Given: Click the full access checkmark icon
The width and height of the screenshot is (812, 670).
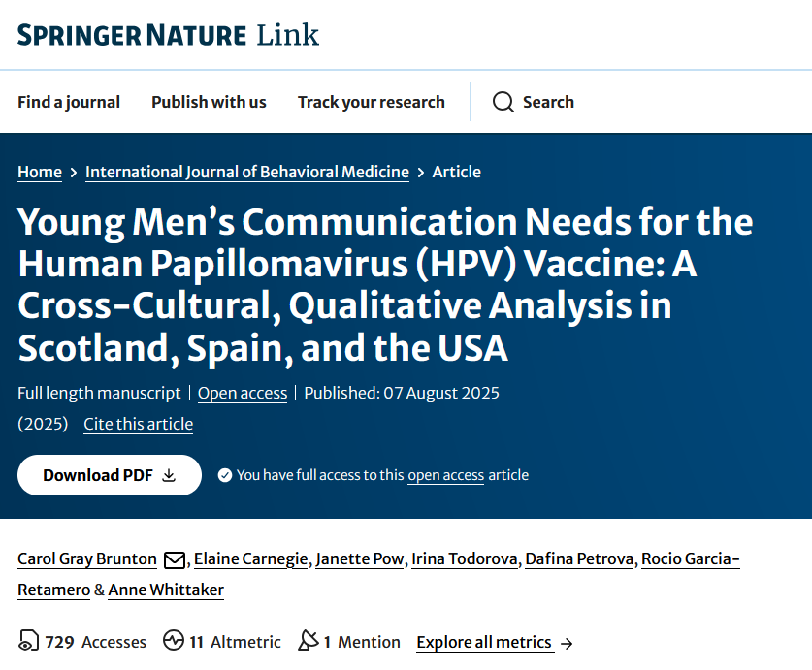Looking at the screenshot, I should coord(225,475).
